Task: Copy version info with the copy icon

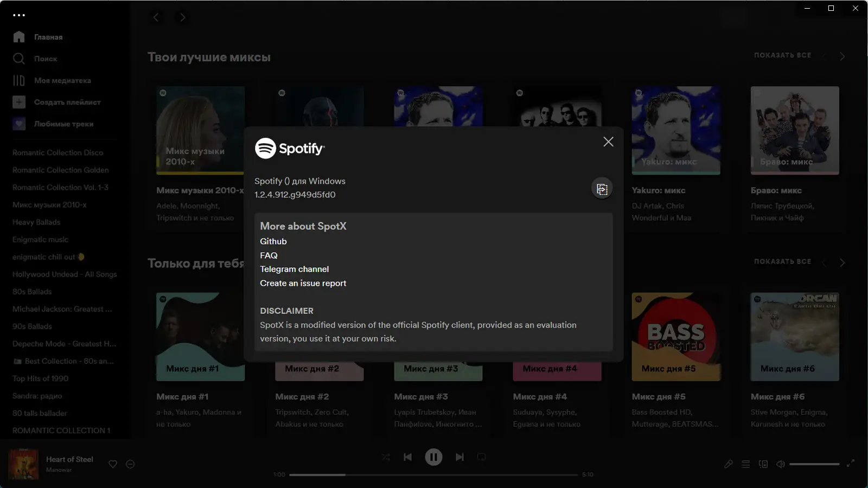Action: click(x=602, y=189)
